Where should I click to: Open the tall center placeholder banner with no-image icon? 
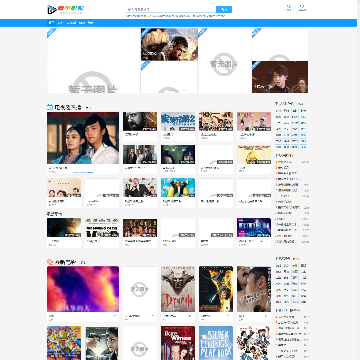(x=225, y=61)
